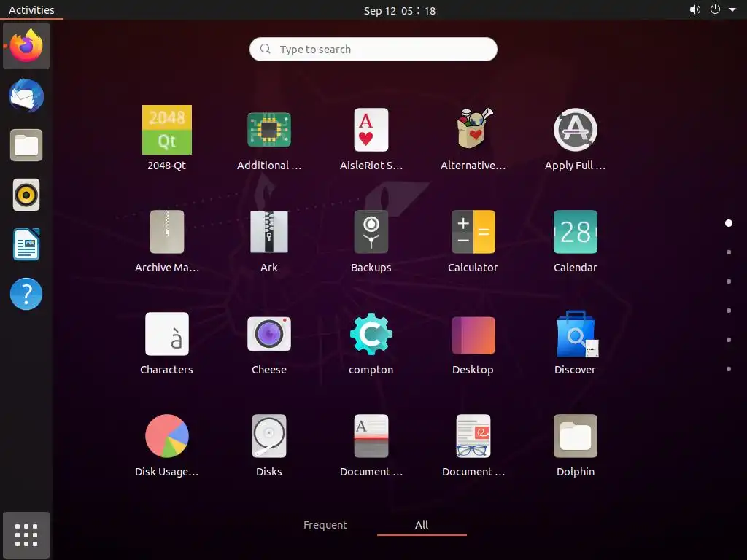Click the "Calculator" label
The image size is (747, 560).
473,267
